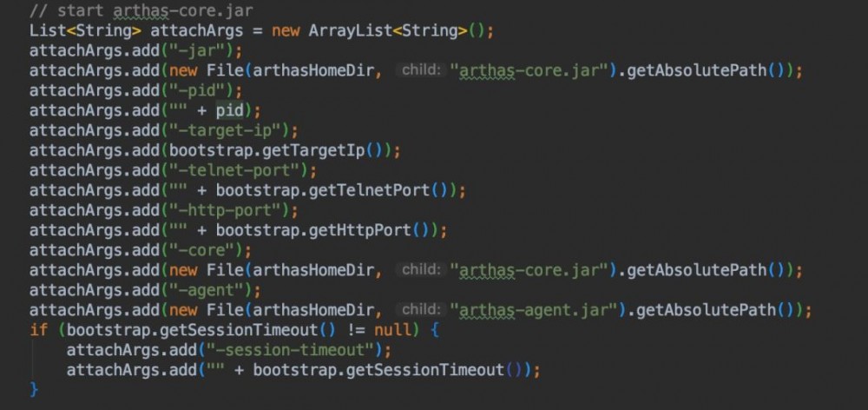
Task: Click "arthas-core.jar" string below the "-jar" line
Action: (529, 70)
